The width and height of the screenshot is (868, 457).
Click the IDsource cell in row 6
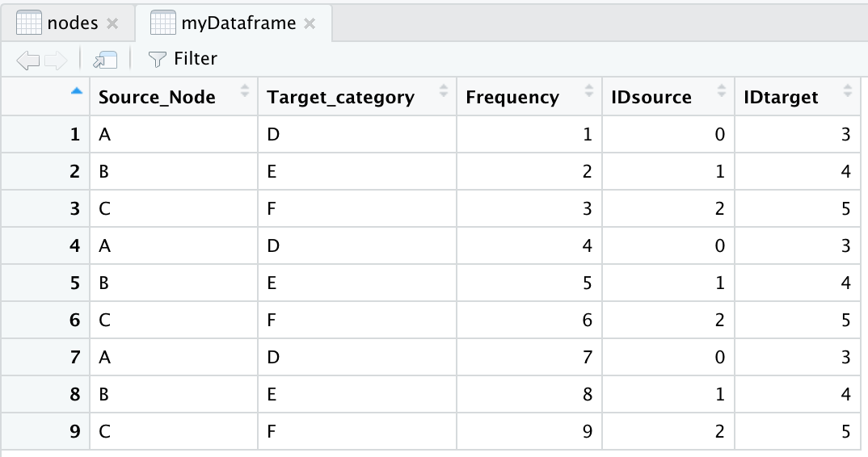click(x=668, y=320)
